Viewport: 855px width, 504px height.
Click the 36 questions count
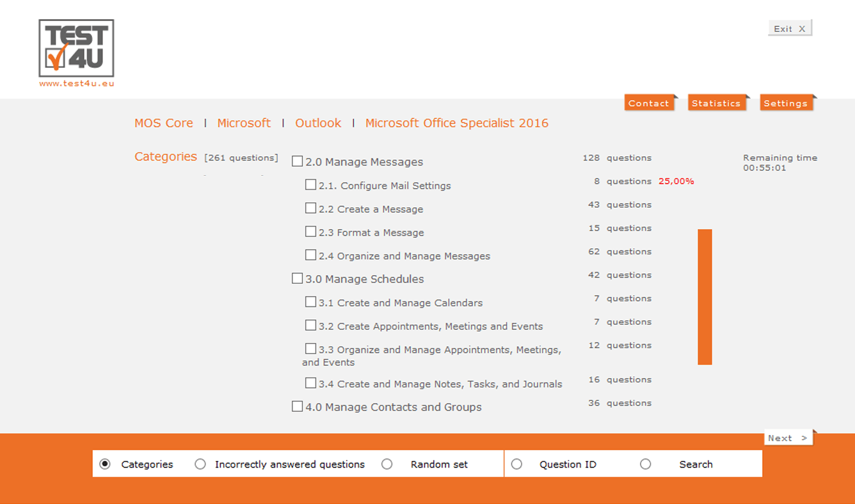(x=620, y=403)
